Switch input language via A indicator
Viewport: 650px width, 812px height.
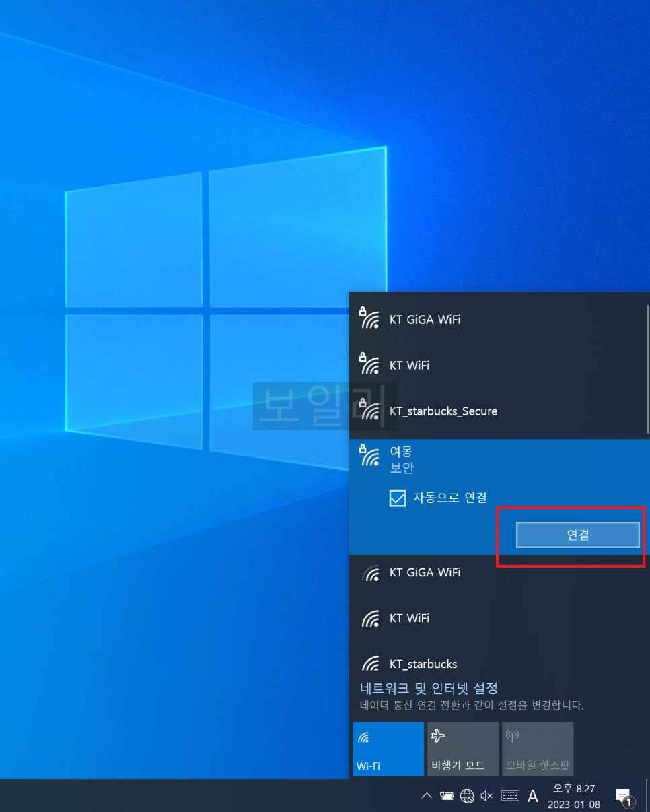[532, 796]
